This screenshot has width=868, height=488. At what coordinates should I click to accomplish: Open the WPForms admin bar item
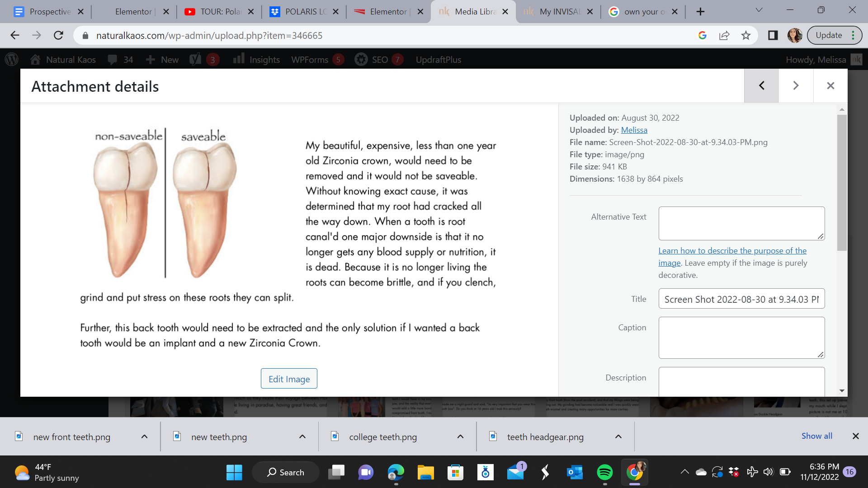point(317,59)
